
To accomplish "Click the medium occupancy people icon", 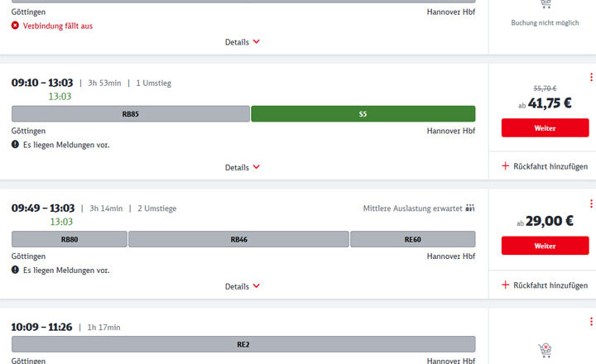I will pos(470,208).
